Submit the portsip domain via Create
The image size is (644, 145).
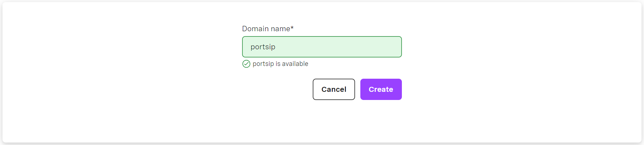click(x=381, y=89)
